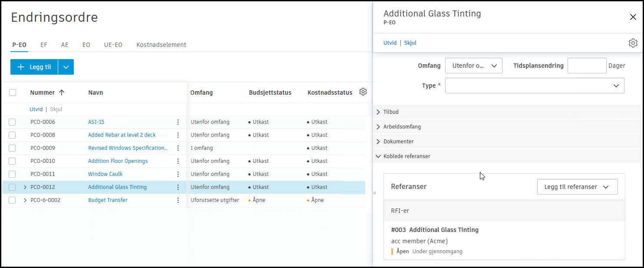Viewport: 644px width, 268px height.
Task: Click the panel resize handle
Action: (374, 193)
